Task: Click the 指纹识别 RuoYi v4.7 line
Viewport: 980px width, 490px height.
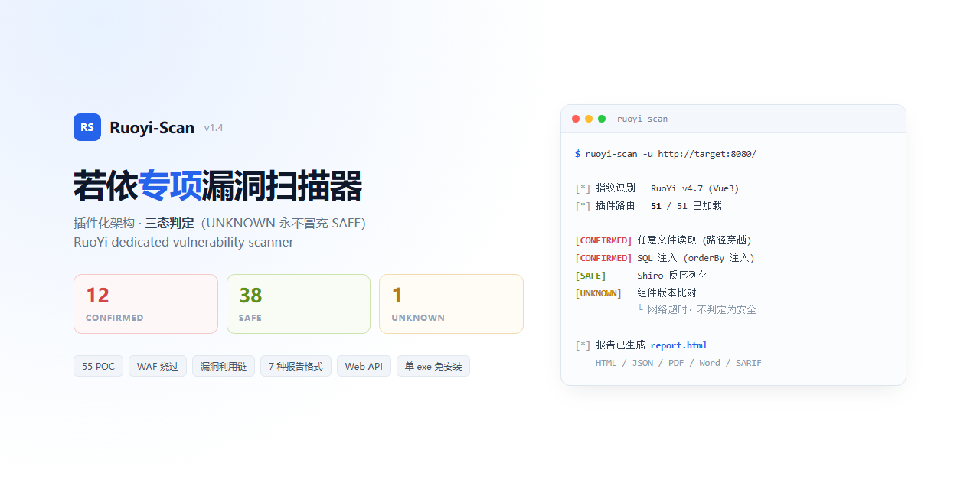Action: [x=657, y=188]
